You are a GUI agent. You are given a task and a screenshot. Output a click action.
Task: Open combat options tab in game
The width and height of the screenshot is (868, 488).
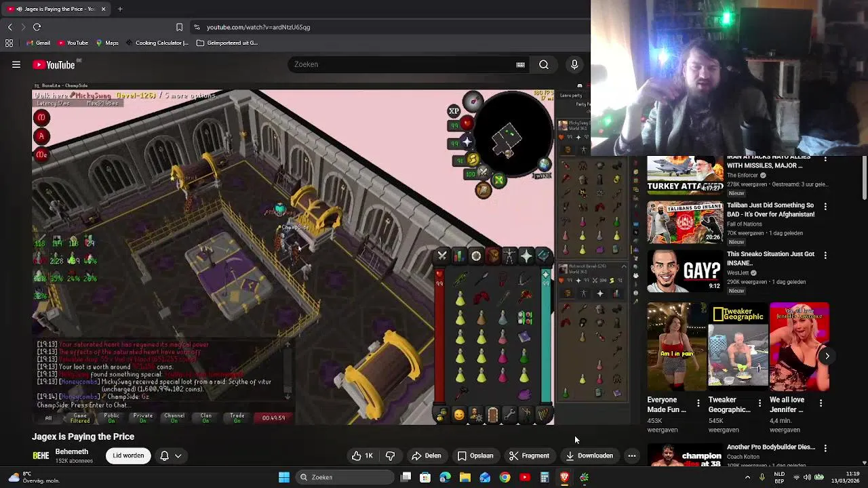click(442, 256)
